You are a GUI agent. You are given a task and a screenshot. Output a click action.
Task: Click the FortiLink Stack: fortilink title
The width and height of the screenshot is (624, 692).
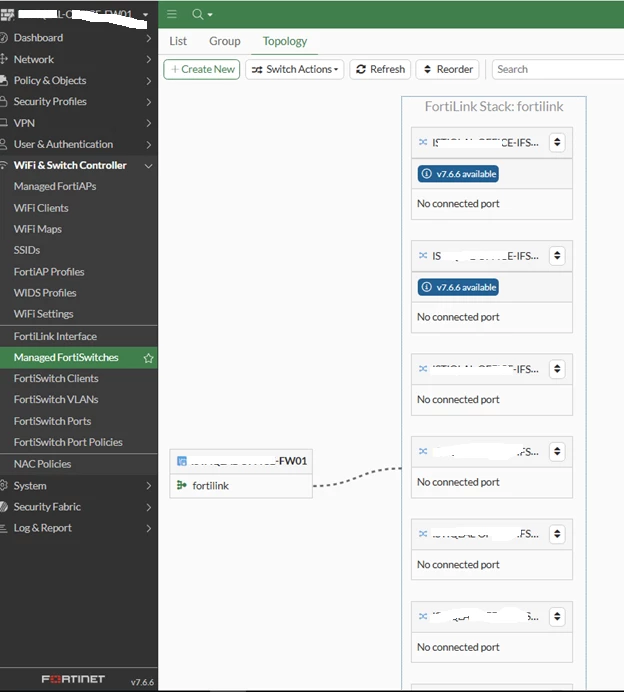pos(494,107)
